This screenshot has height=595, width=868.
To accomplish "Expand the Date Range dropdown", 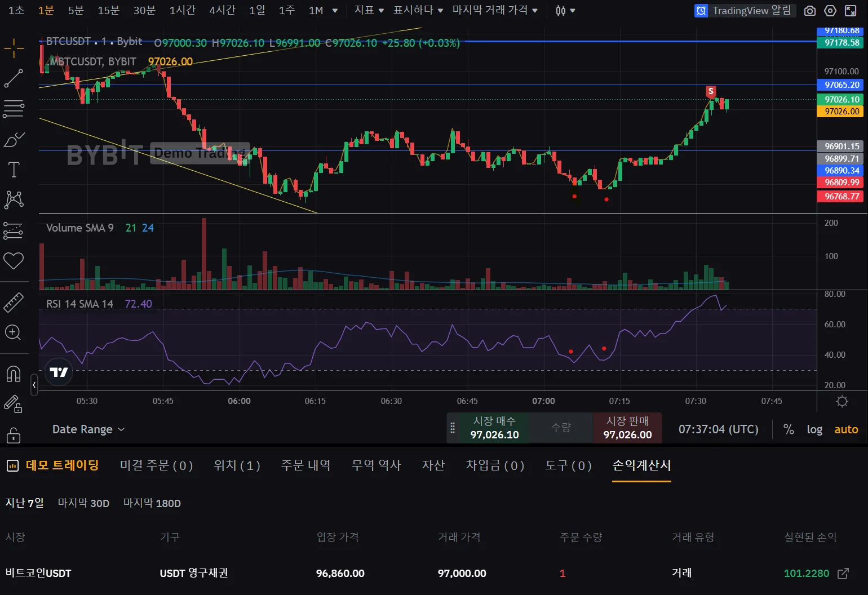I will point(88,429).
